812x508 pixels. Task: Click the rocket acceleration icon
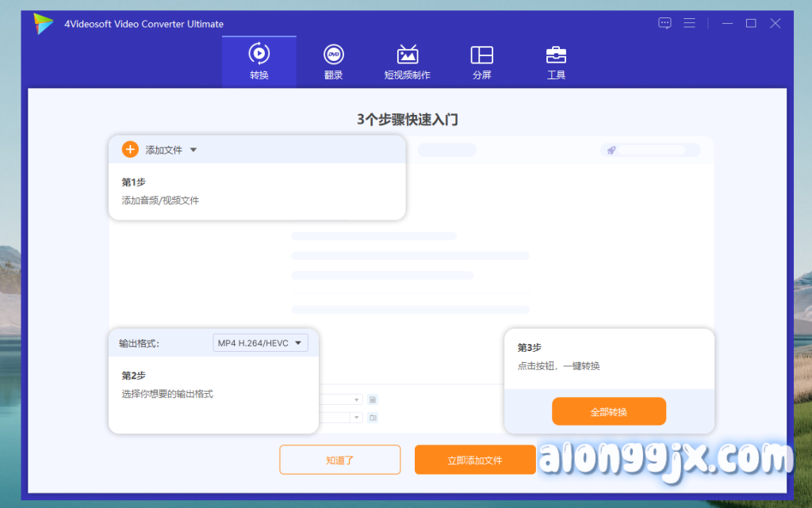pyautogui.click(x=611, y=150)
